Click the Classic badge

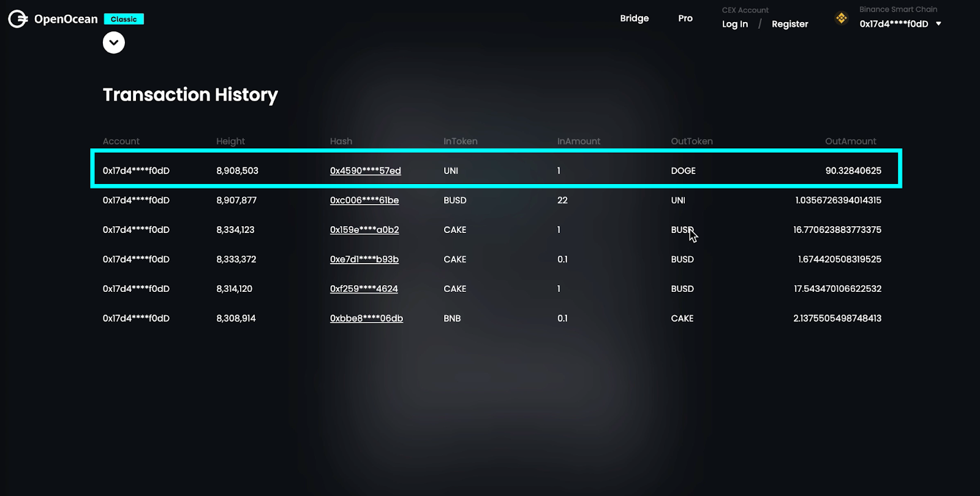click(x=124, y=19)
